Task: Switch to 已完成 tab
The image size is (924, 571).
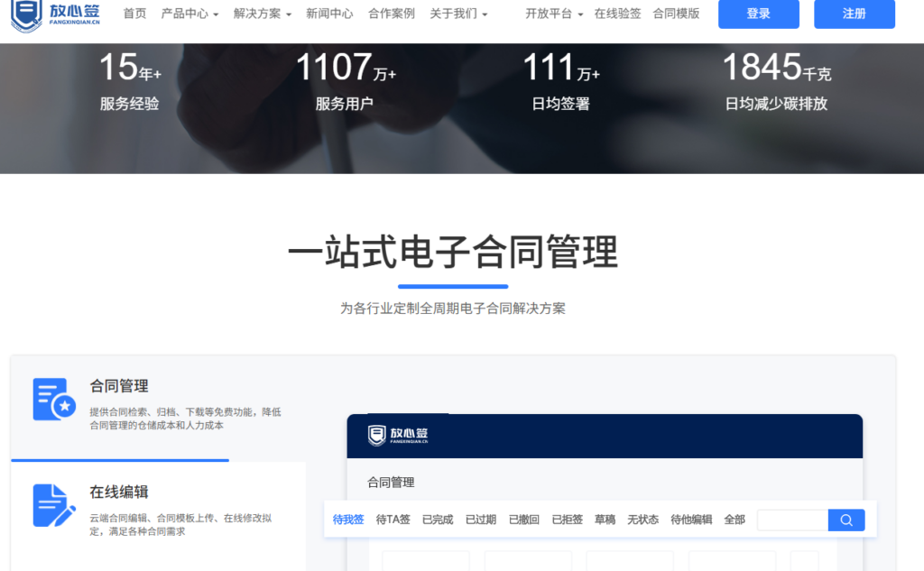Action: tap(438, 520)
